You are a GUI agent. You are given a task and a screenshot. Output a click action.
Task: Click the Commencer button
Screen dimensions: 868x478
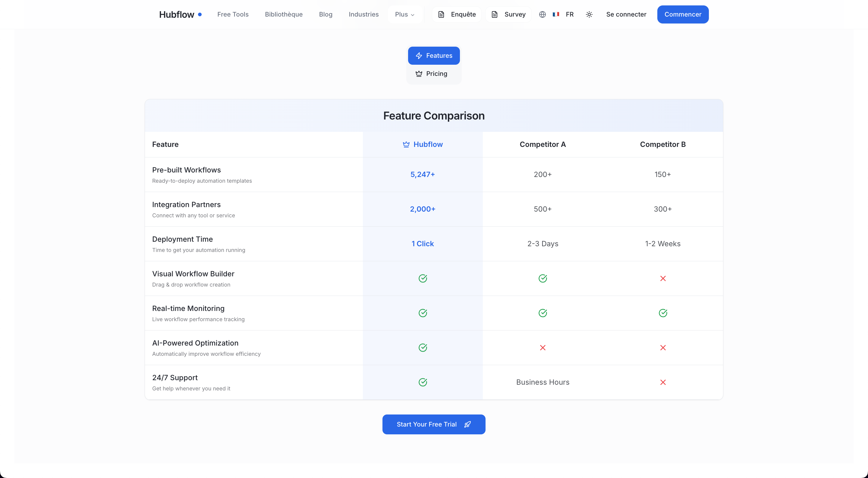click(x=683, y=14)
